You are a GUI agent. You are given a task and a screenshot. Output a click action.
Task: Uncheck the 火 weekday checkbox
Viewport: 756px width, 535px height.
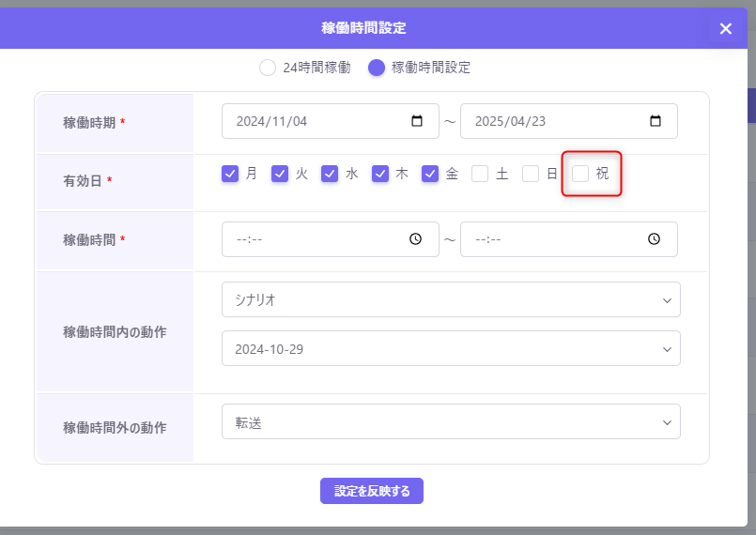(x=280, y=174)
